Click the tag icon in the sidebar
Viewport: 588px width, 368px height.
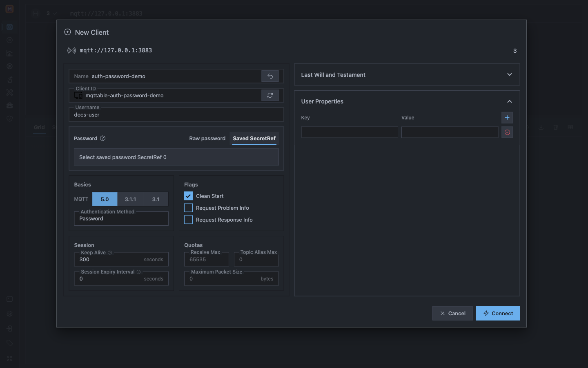[x=9, y=343]
